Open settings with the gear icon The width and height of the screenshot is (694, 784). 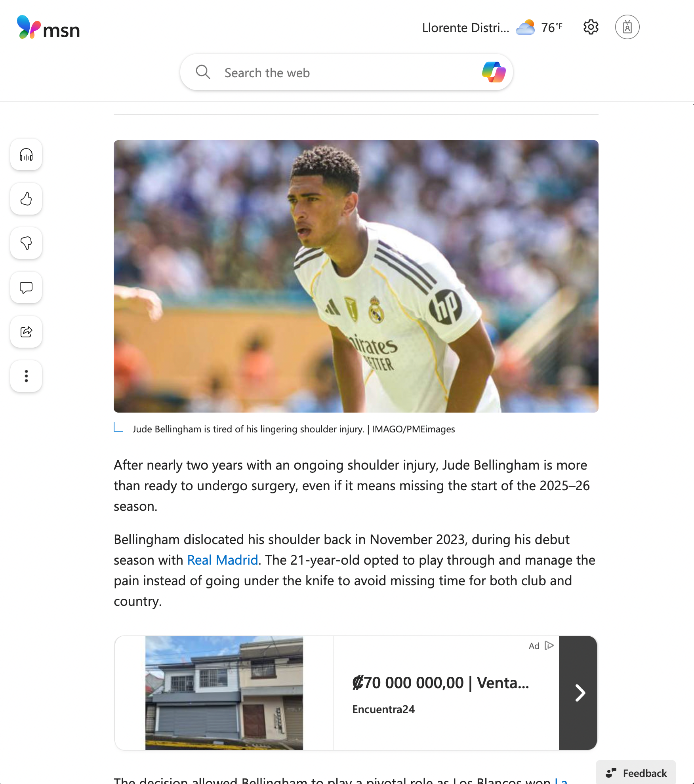pos(591,27)
